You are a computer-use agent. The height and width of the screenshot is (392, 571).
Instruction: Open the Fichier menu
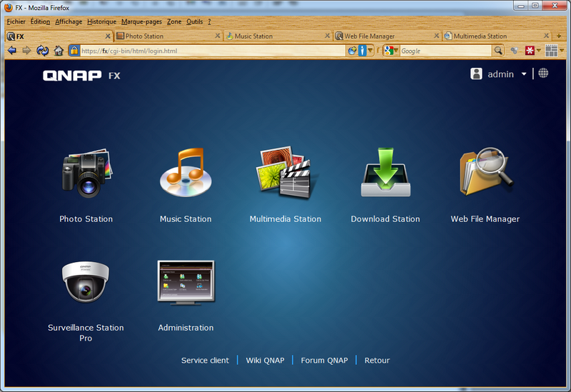coord(16,21)
